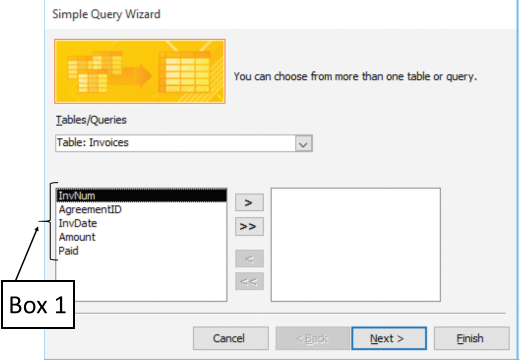Select the AgreementID field

[141, 210]
